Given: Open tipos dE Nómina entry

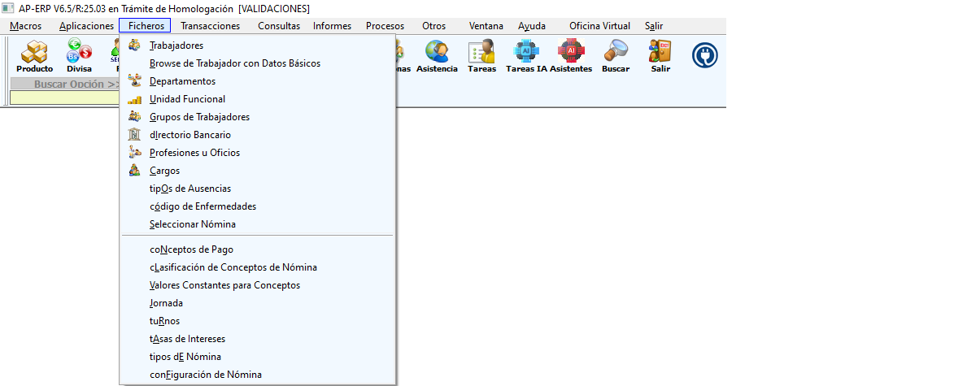Looking at the screenshot, I should click(257, 357).
